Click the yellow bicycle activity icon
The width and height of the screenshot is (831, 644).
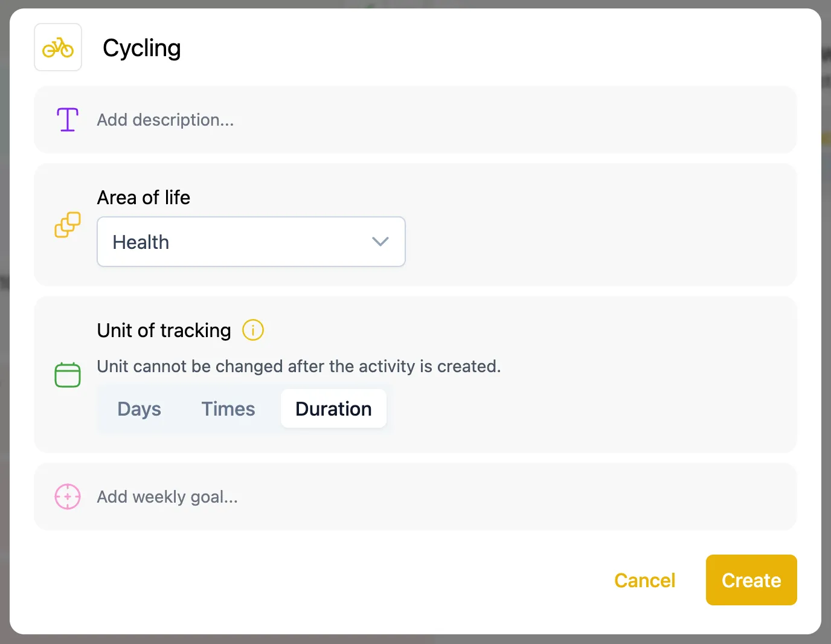58,48
